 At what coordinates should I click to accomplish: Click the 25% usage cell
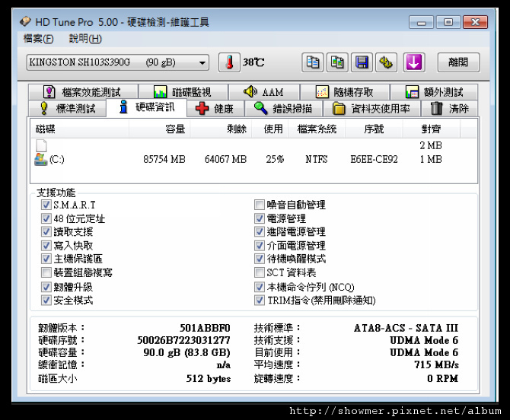coord(275,159)
